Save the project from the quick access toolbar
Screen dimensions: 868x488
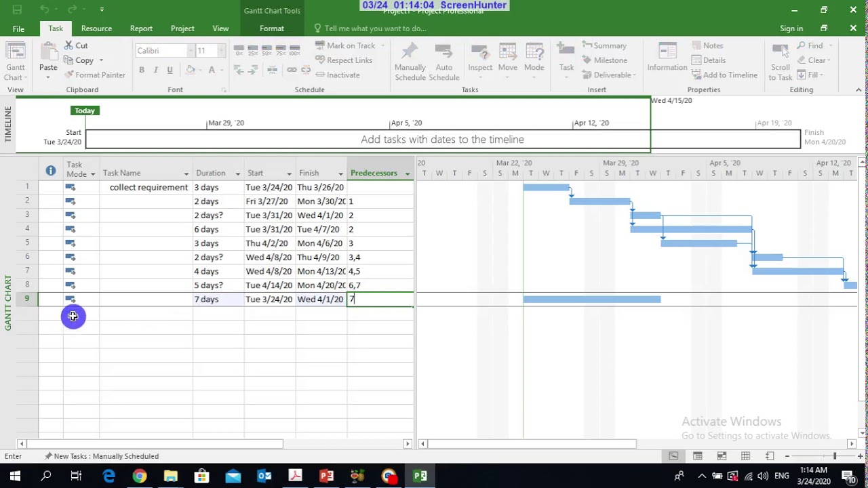(x=17, y=9)
